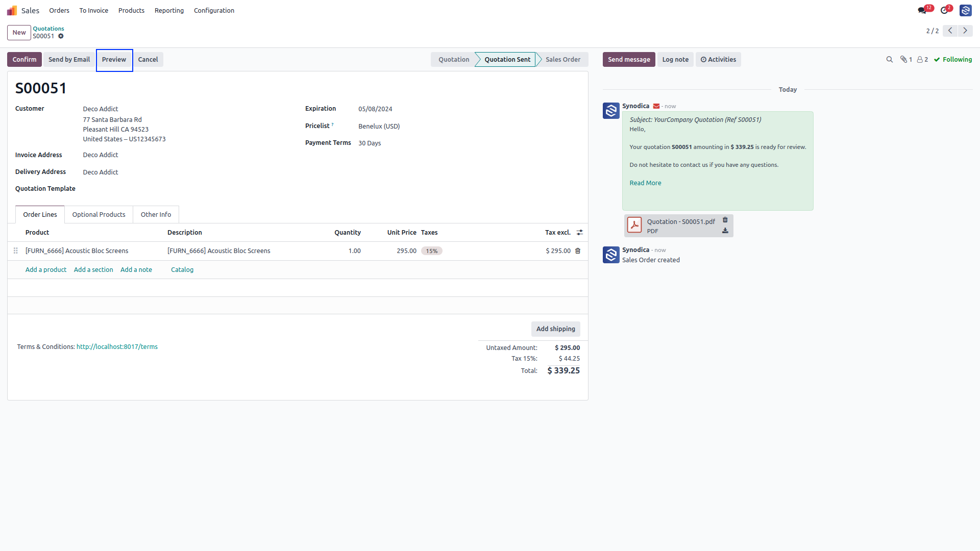Image resolution: width=980 pixels, height=551 pixels.
Task: Download the Quotation - S00051.pdf attachment
Action: point(725,231)
